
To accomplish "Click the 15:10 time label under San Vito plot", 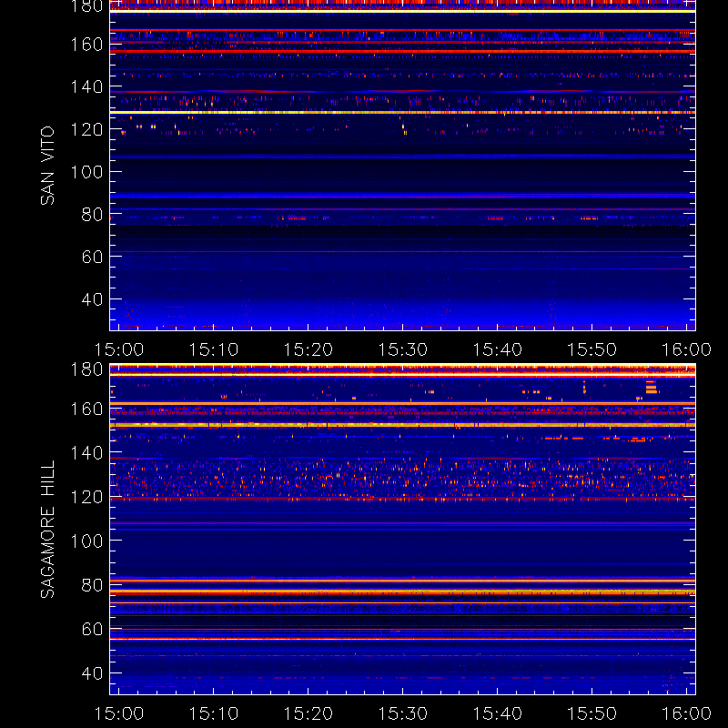I will tap(214, 349).
